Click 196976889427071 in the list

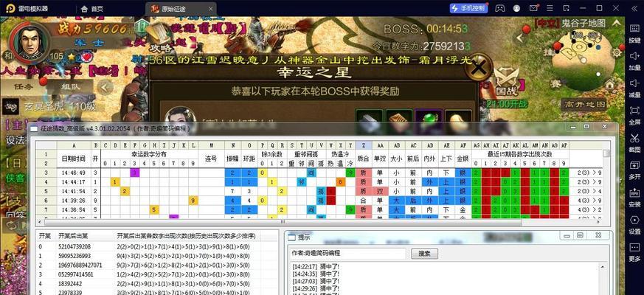pyautogui.click(x=80, y=265)
